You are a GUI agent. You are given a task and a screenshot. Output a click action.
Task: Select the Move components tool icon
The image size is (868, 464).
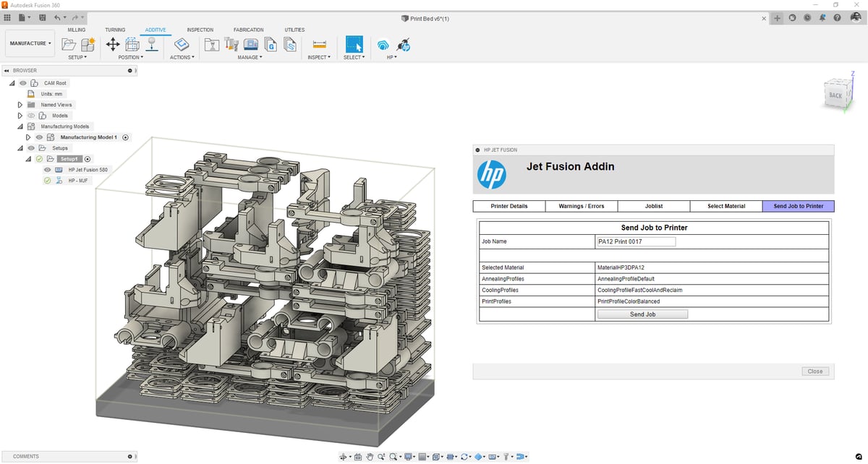pos(113,45)
